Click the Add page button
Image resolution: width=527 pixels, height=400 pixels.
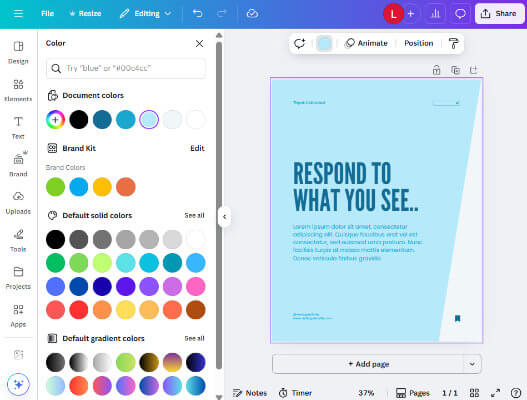point(368,364)
